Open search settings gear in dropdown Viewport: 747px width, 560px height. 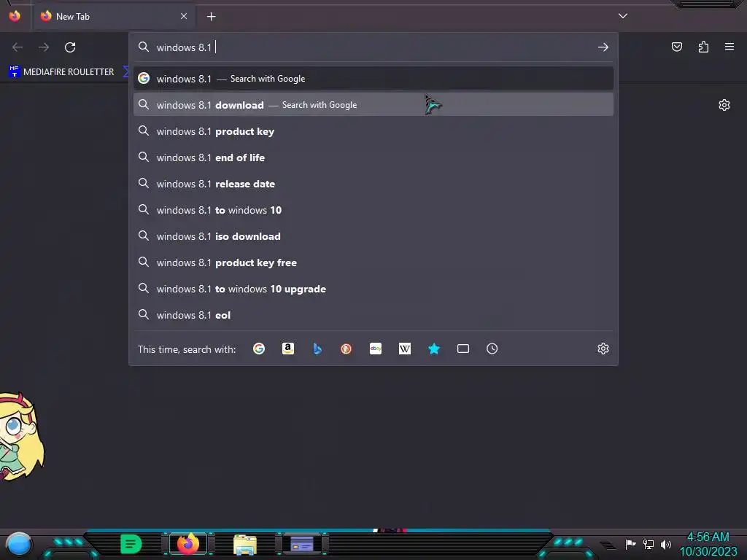pyautogui.click(x=603, y=349)
